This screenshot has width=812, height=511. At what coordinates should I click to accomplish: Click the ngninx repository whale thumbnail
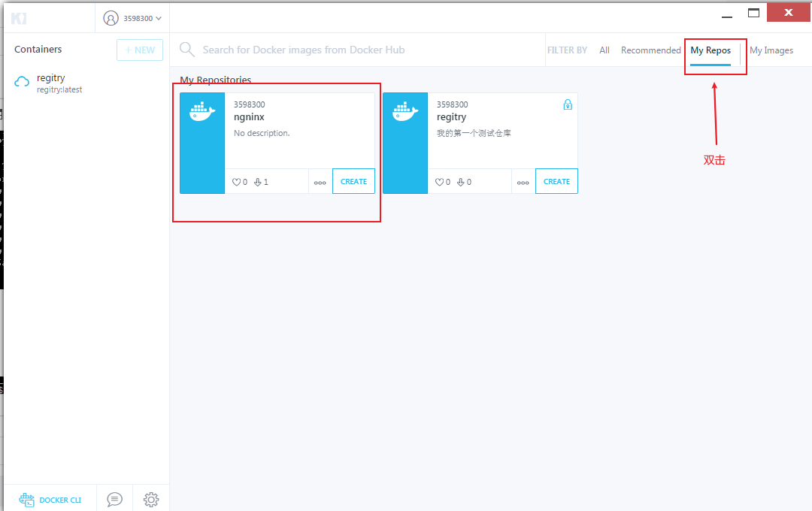pos(202,143)
